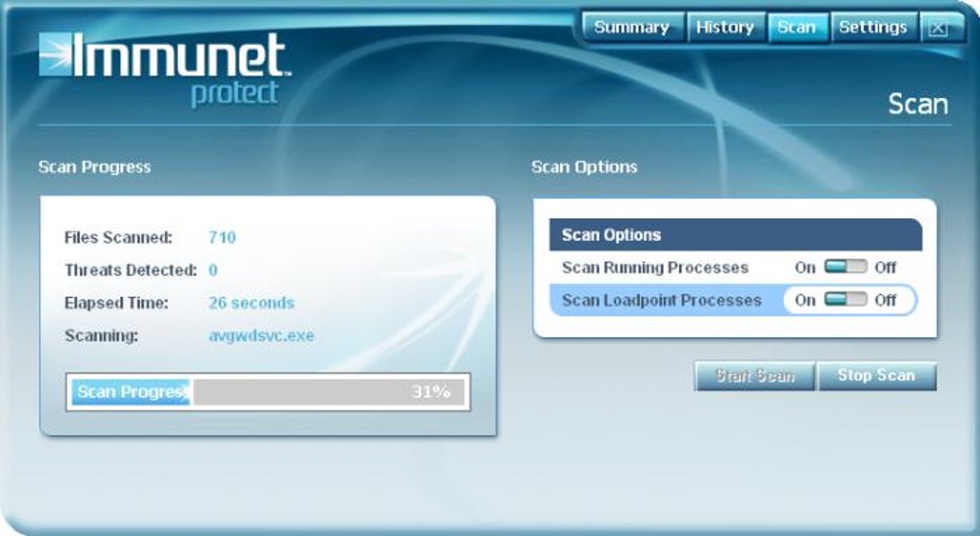Click the scan progress bar showing 31%

click(x=268, y=392)
